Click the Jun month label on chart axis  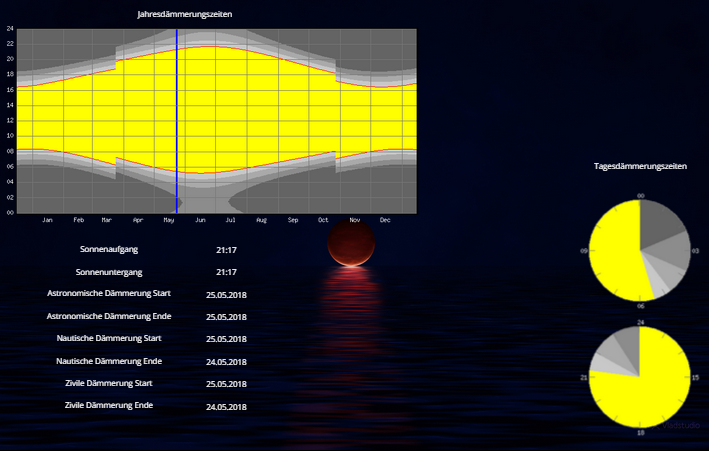click(200, 219)
